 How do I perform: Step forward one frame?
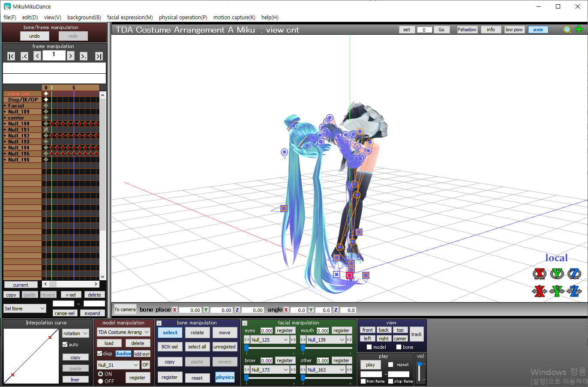pos(71,56)
